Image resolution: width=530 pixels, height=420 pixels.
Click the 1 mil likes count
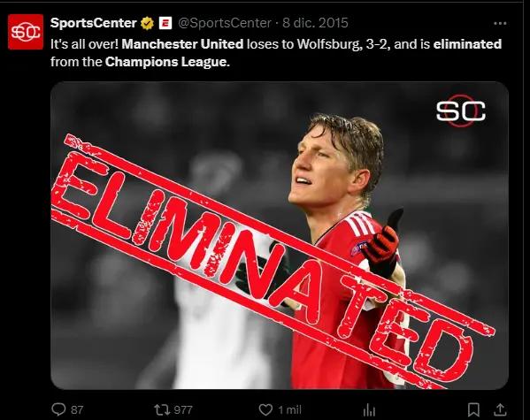click(289, 410)
